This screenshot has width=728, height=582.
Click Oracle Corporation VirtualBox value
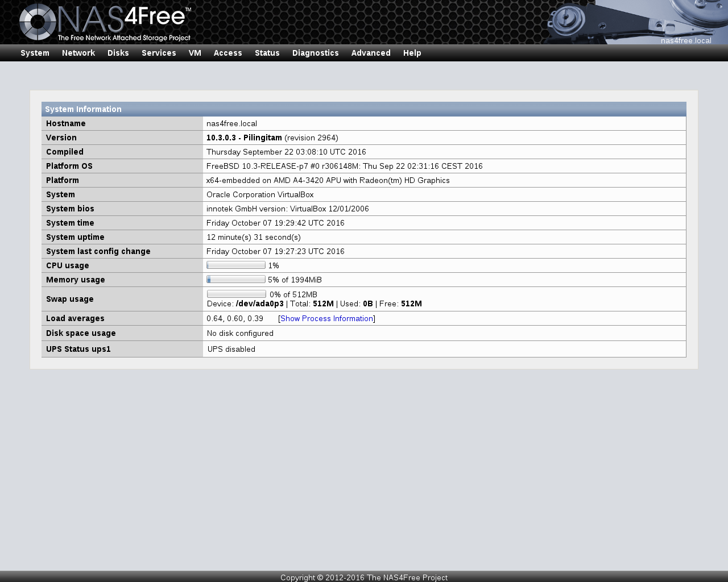tap(260, 194)
